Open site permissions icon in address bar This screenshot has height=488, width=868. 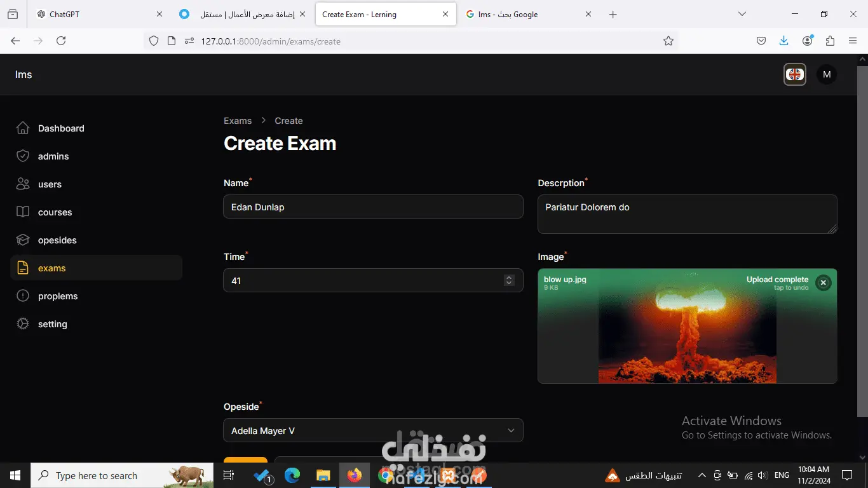pos(189,41)
